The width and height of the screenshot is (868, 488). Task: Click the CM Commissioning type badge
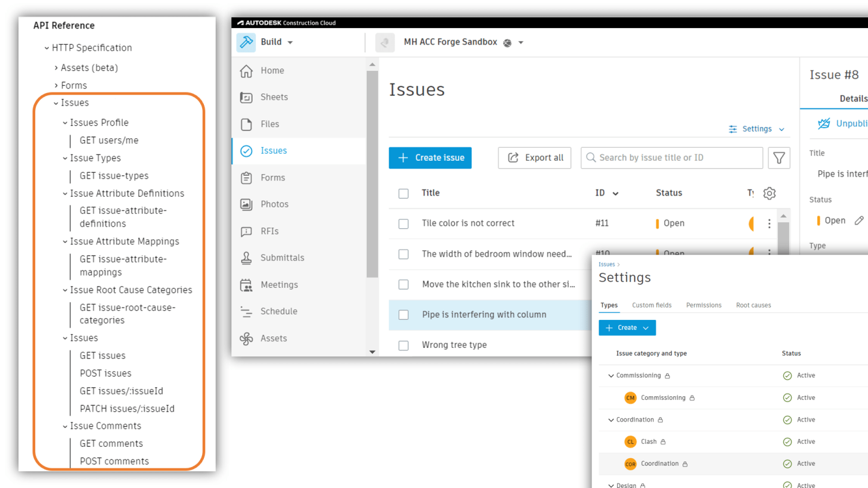(630, 397)
